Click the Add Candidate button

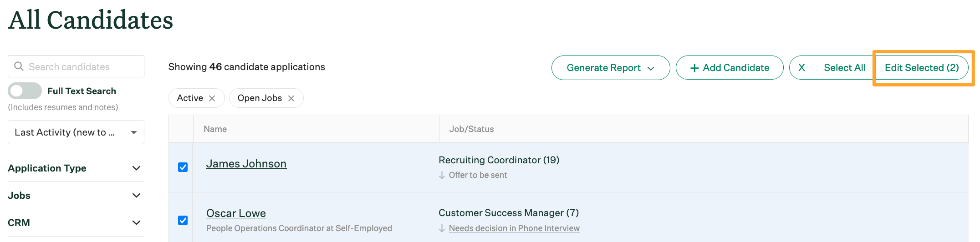730,68
